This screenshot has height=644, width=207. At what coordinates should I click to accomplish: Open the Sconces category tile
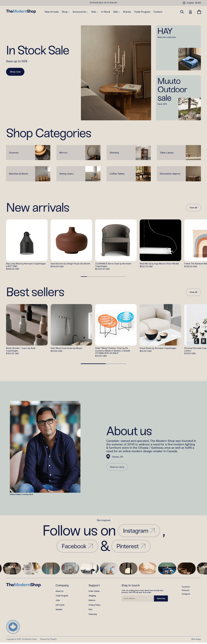pos(28,153)
